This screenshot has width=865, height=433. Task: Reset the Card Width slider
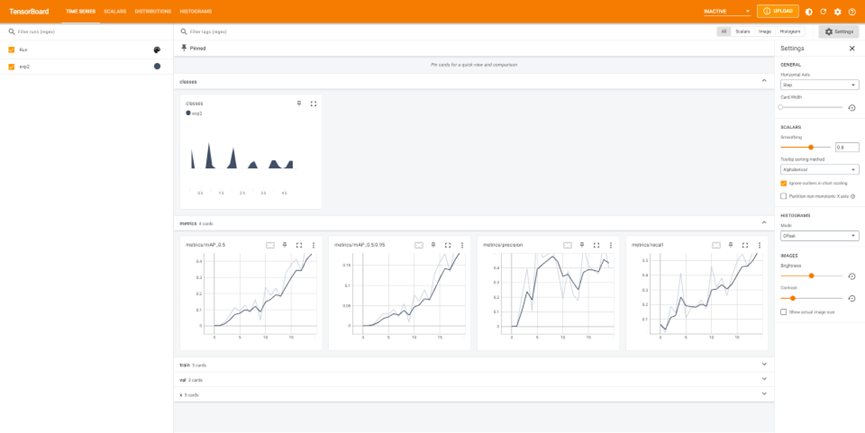(x=852, y=108)
